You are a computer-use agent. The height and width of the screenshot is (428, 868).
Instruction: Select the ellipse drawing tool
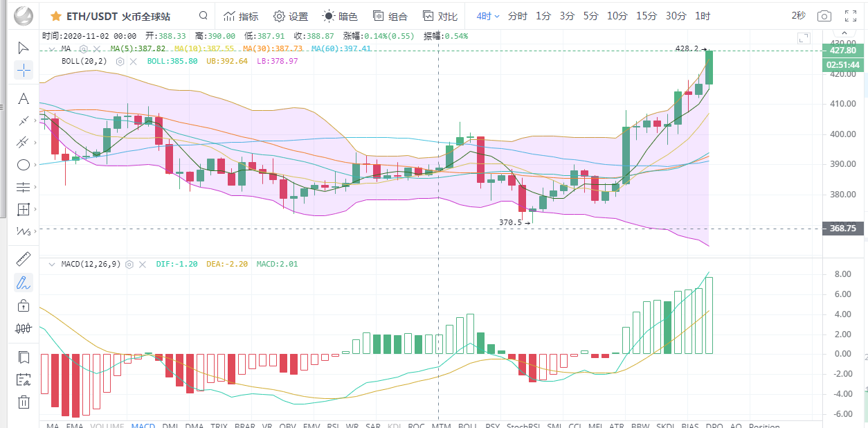click(x=24, y=165)
